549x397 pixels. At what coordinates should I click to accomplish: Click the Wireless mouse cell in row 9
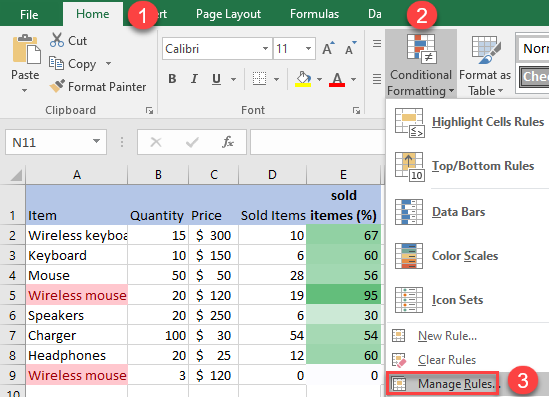77,375
